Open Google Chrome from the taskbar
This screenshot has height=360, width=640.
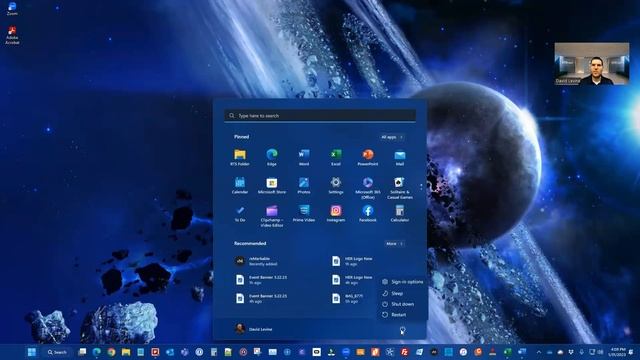[111, 352]
